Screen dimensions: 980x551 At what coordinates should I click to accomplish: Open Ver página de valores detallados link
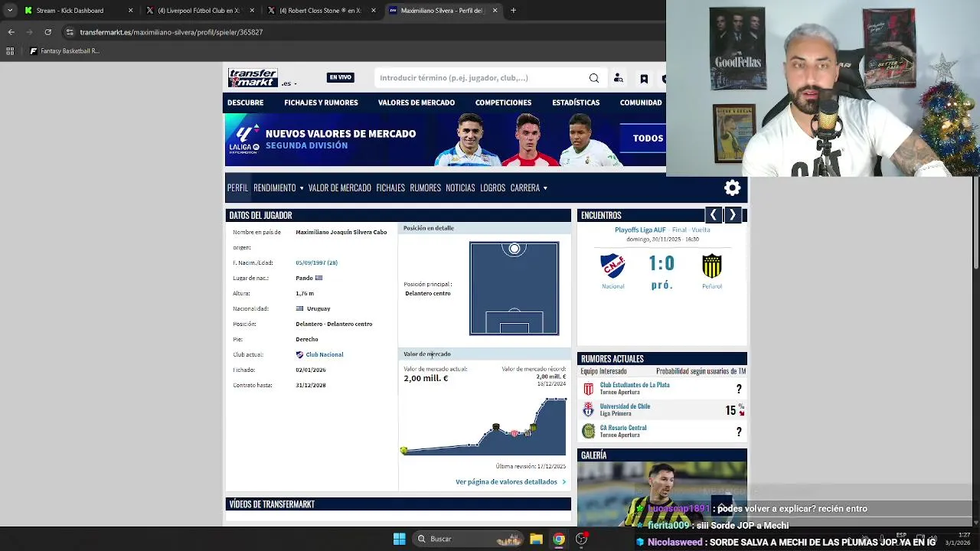click(x=511, y=482)
